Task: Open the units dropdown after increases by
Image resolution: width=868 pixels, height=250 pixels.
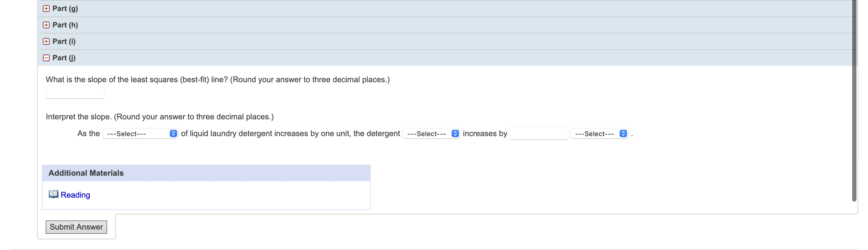Action: (x=599, y=134)
